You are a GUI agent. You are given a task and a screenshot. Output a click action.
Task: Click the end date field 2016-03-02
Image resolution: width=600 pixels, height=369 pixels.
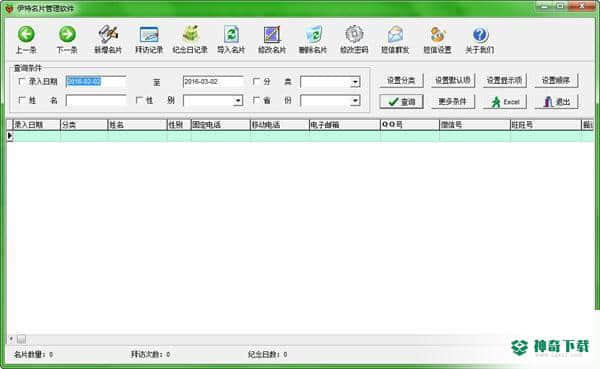click(x=213, y=82)
